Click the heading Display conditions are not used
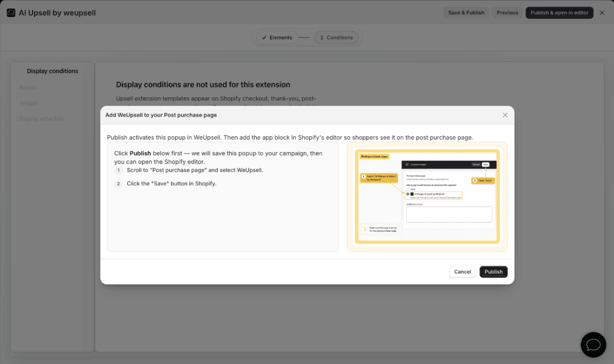The width and height of the screenshot is (614, 364). click(x=203, y=85)
